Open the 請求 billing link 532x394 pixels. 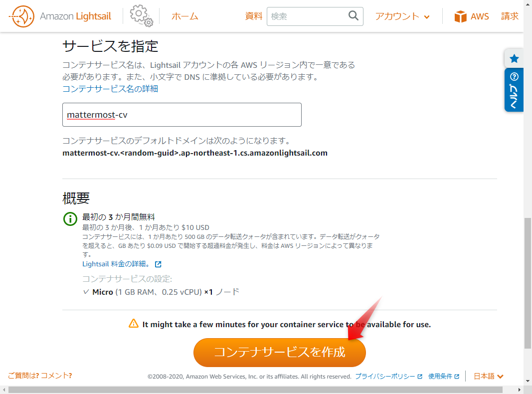[x=510, y=16]
